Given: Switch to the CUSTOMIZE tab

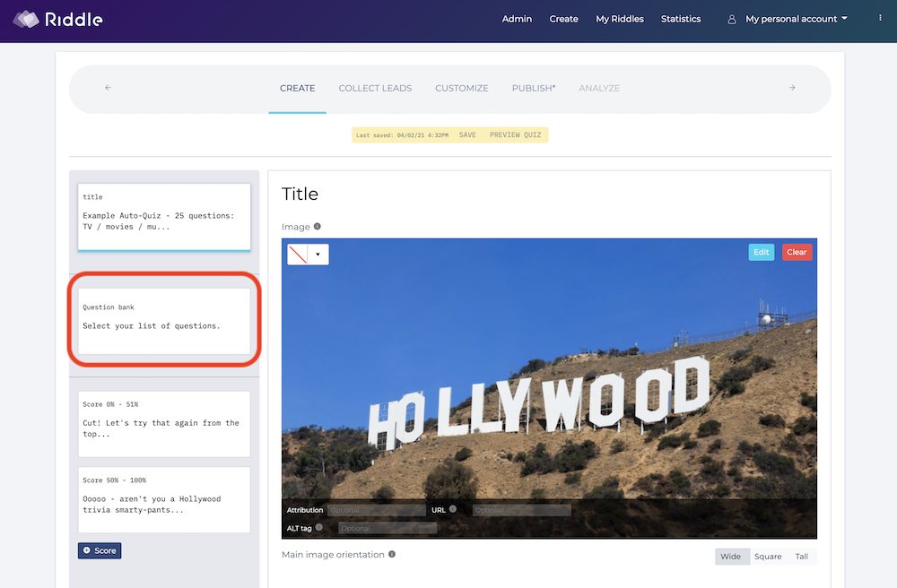Looking at the screenshot, I should coord(462,88).
